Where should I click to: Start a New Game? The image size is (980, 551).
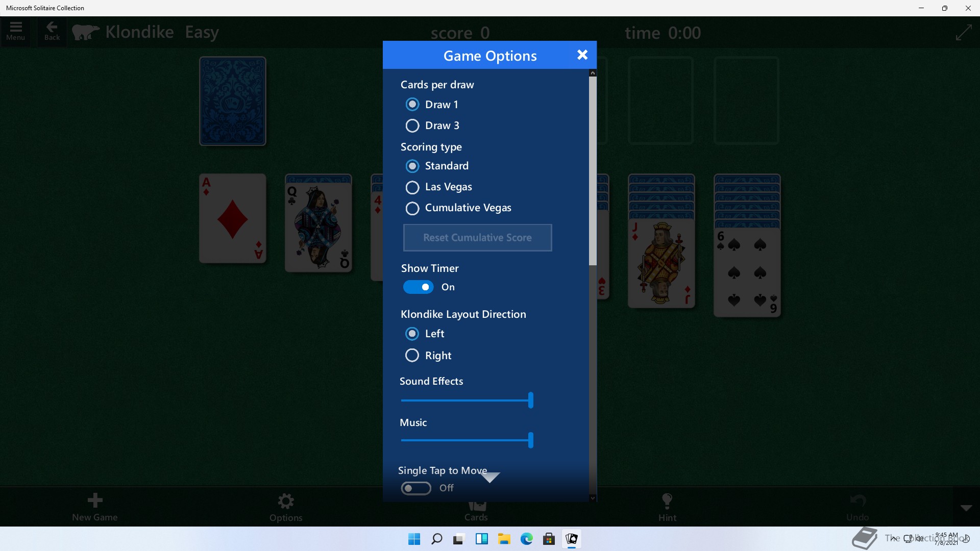(95, 507)
